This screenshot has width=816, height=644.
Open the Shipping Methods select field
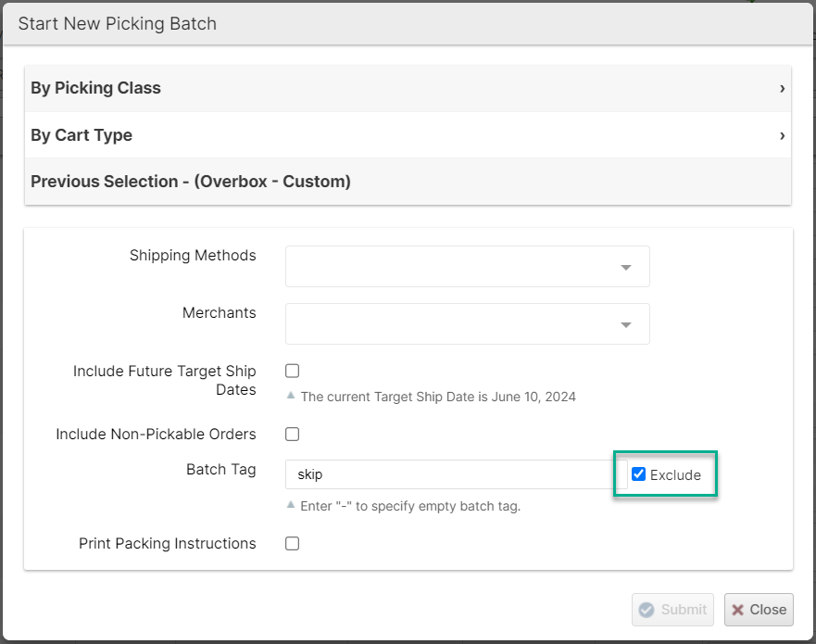click(454, 267)
